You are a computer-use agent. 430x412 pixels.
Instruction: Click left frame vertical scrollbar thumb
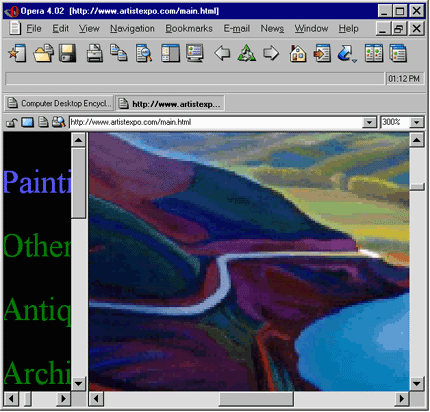tap(79, 183)
